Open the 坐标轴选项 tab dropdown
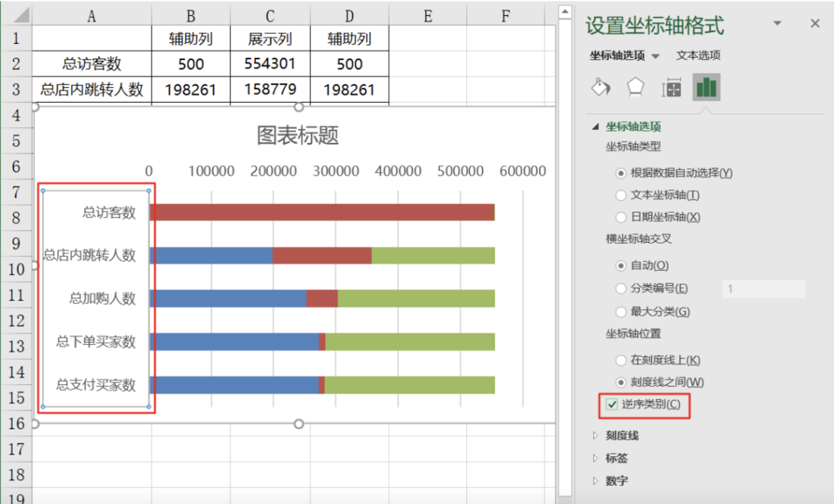The width and height of the screenshot is (834, 504). click(655, 56)
